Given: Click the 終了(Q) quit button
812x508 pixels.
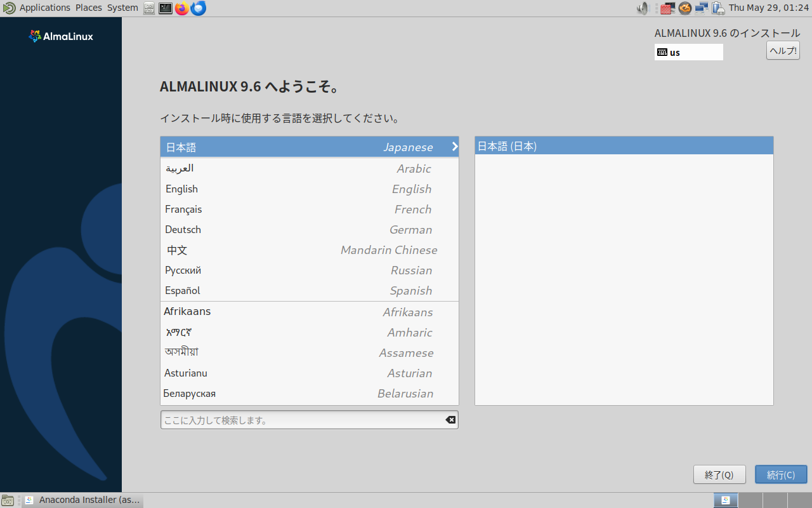Looking at the screenshot, I should (719, 474).
